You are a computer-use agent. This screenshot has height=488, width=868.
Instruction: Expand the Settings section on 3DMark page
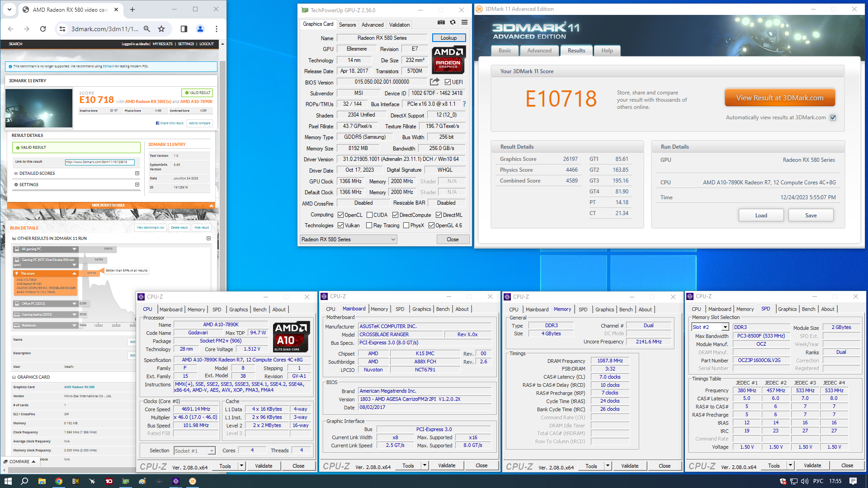pos(137,184)
